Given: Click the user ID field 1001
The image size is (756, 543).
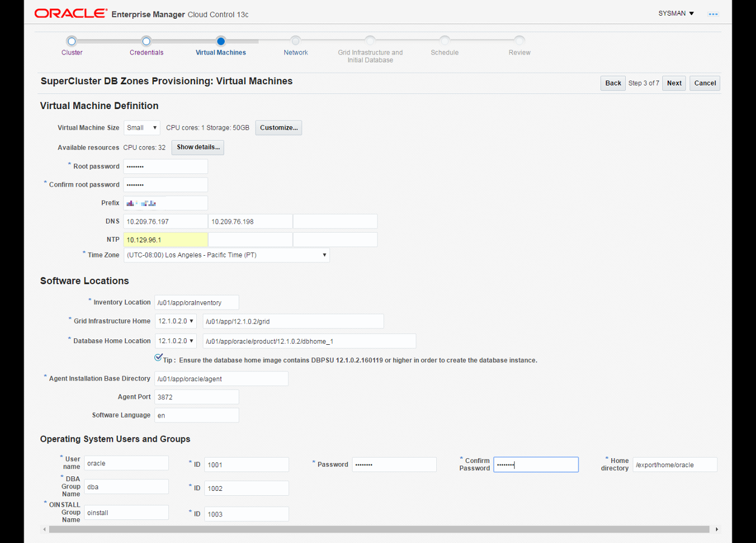Looking at the screenshot, I should click(x=247, y=465).
